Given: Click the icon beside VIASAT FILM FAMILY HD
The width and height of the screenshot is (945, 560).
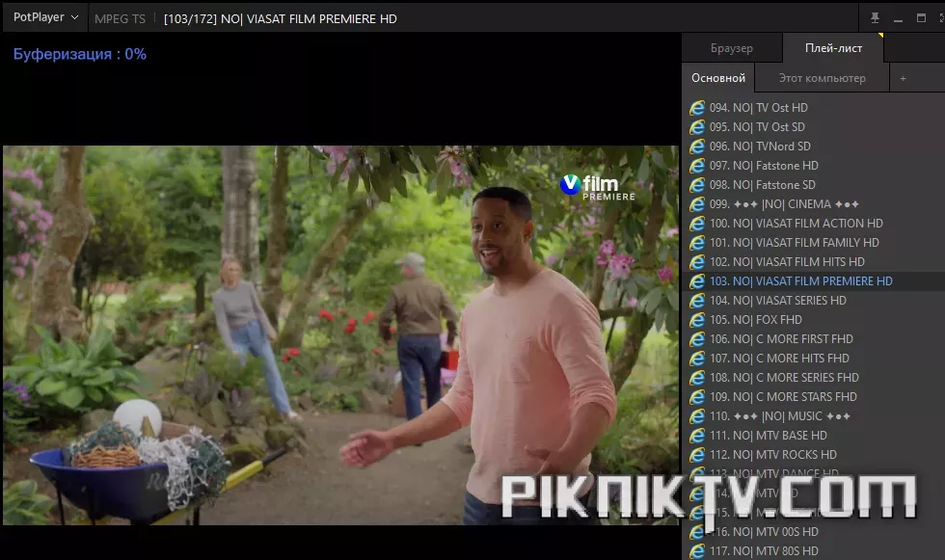Looking at the screenshot, I should point(697,243).
